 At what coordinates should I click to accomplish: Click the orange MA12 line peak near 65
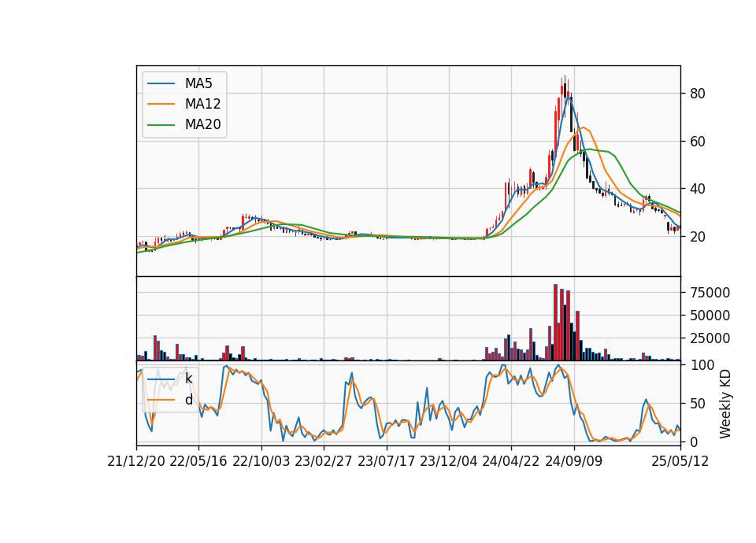[584, 127]
